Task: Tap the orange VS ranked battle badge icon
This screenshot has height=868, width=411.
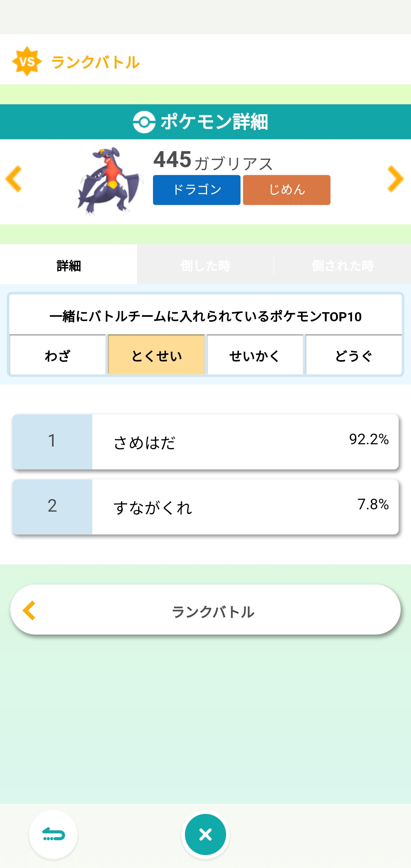Action: click(27, 61)
